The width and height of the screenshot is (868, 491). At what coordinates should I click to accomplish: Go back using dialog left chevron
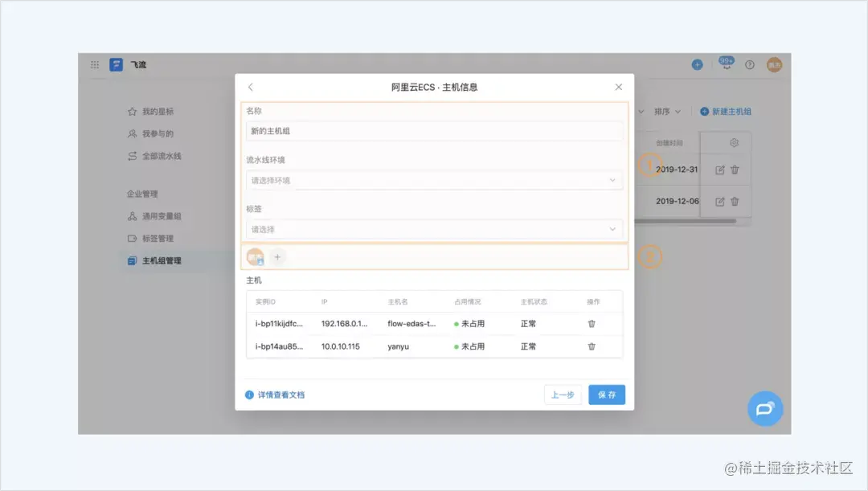click(x=251, y=87)
